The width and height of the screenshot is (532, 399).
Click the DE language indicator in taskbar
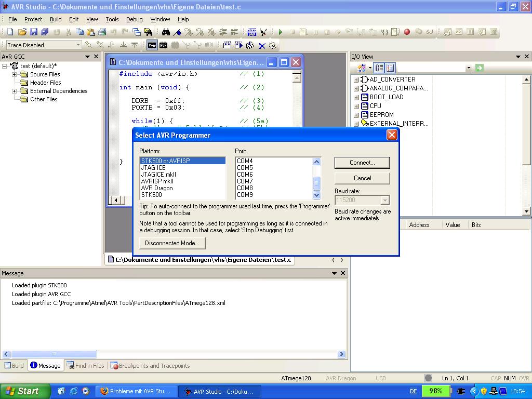click(413, 391)
